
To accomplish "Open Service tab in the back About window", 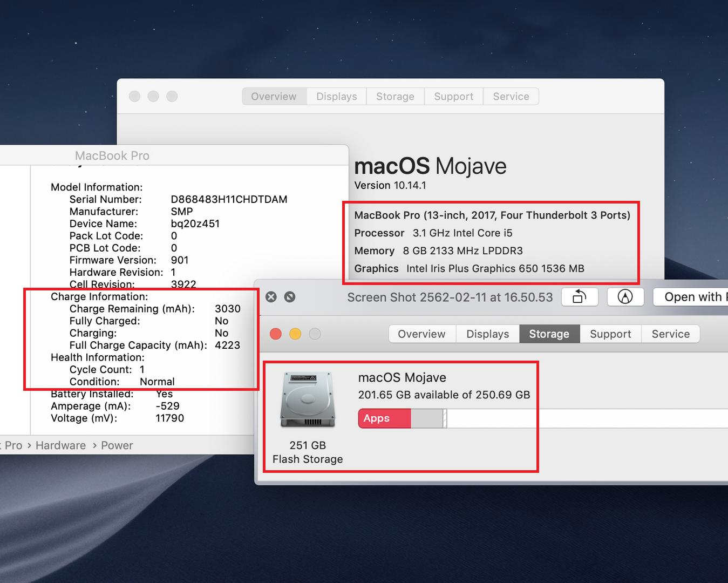I will (511, 97).
